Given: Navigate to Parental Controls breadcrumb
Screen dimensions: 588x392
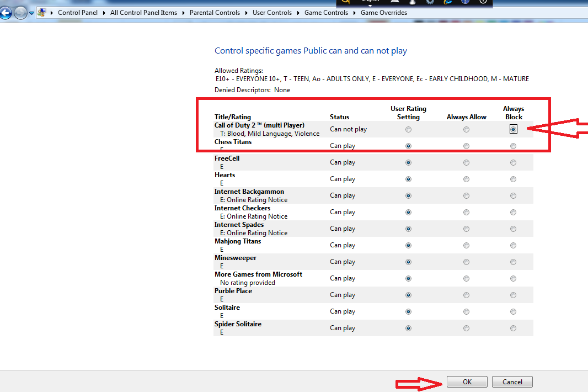Looking at the screenshot, I should coord(215,13).
